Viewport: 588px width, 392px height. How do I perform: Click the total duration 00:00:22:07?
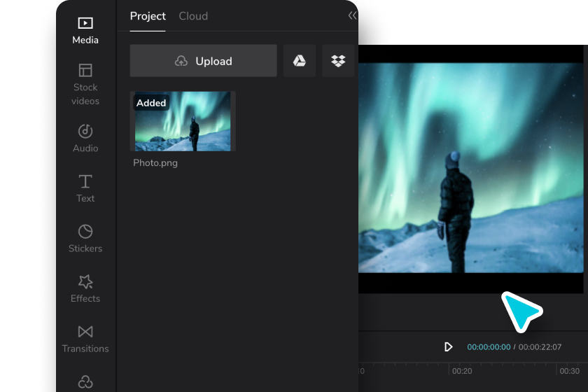pos(540,347)
